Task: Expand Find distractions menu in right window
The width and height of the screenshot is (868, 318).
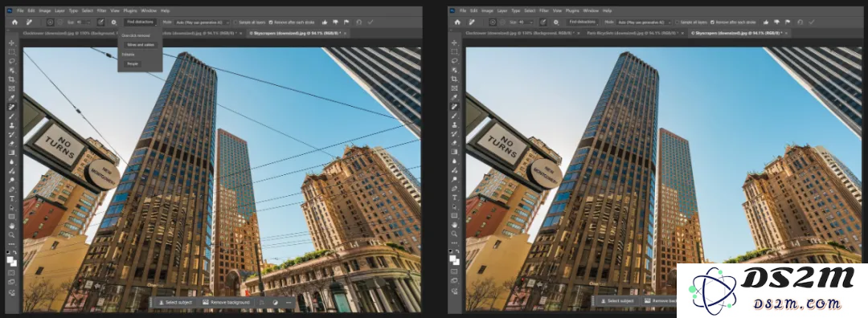Action: pyautogui.click(x=583, y=22)
